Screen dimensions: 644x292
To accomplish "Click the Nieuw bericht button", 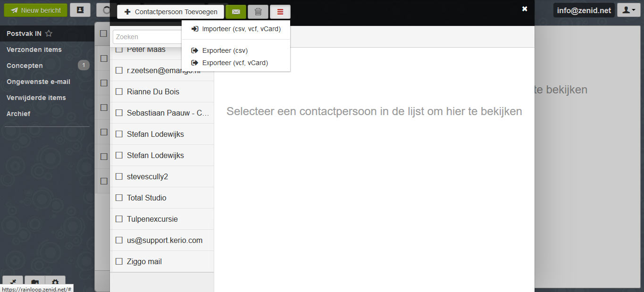I will (x=36, y=10).
